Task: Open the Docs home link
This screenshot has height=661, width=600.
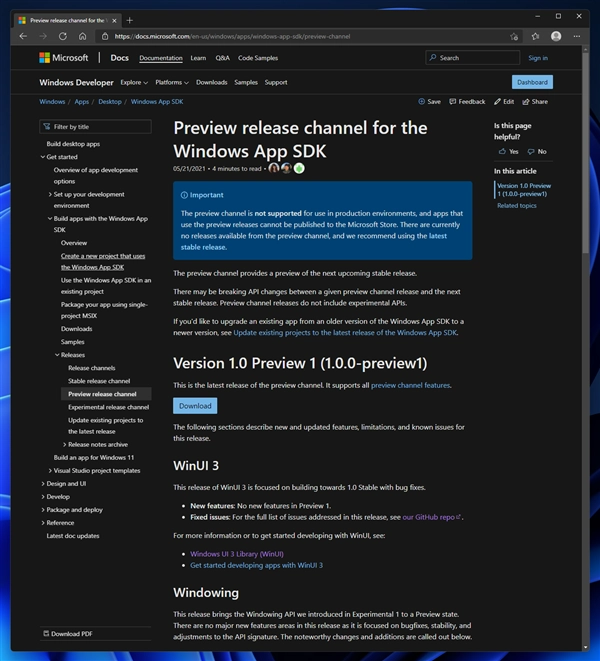Action: coord(119,58)
